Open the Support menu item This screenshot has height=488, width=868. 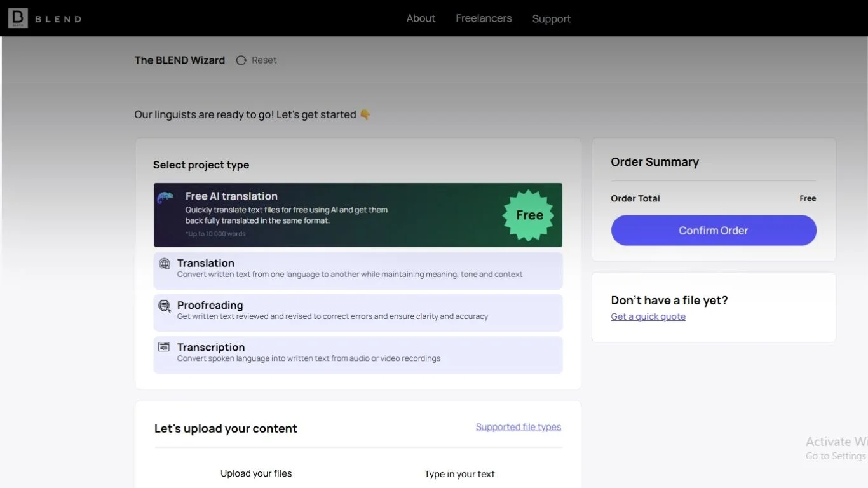(x=552, y=19)
